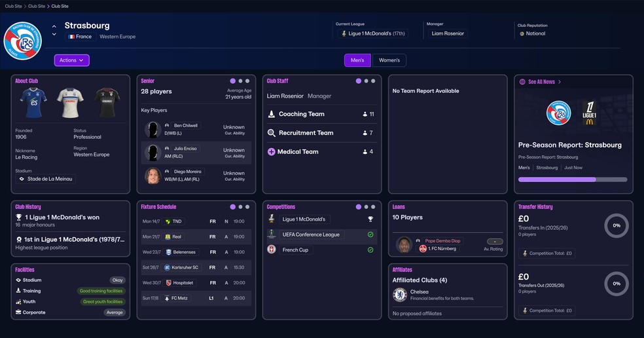Click the FC Metz badge in fixtures
Screen dimensions: 644x338
[167, 298]
